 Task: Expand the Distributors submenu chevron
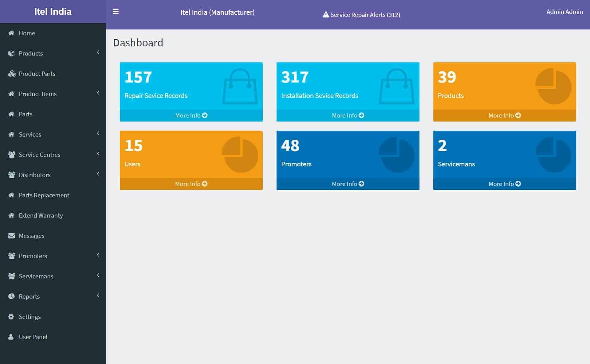pyautogui.click(x=98, y=174)
